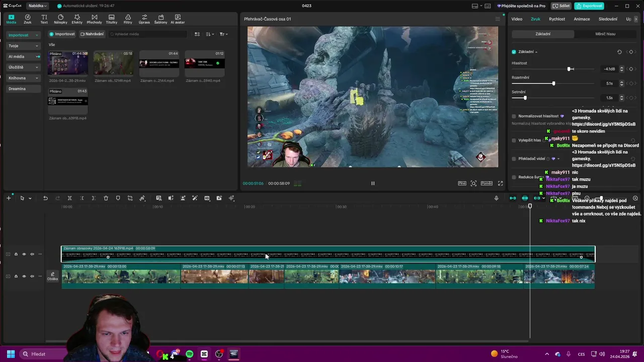Open the player panel hamburger menu
The image size is (644, 362).
[498, 19]
